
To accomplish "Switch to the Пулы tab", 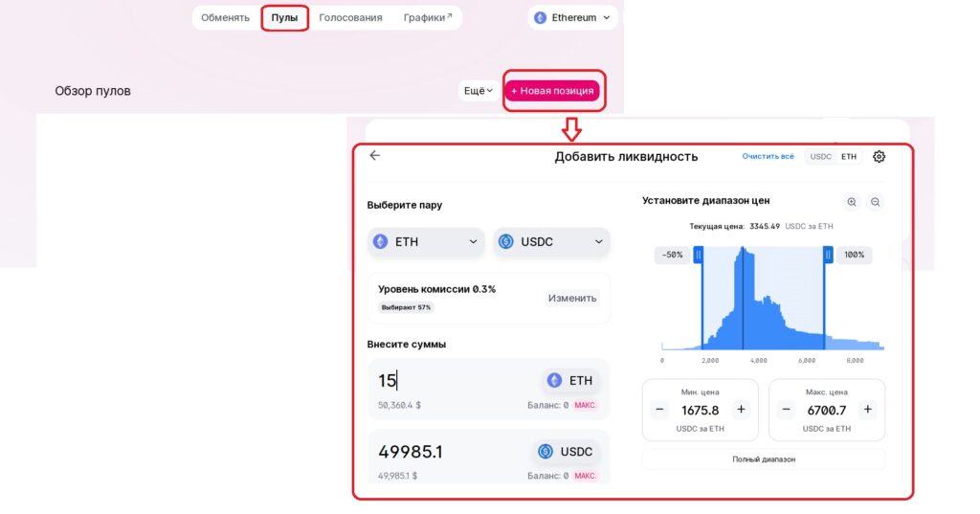I will click(x=284, y=17).
